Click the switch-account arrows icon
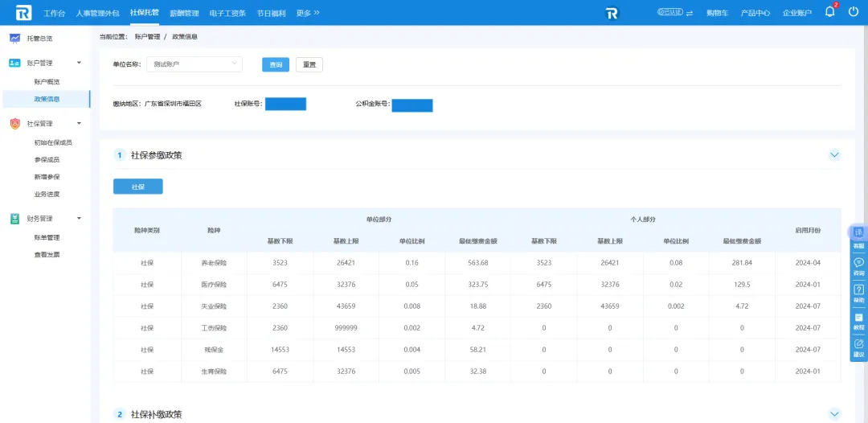Image resolution: width=868 pixels, height=423 pixels. tap(690, 14)
